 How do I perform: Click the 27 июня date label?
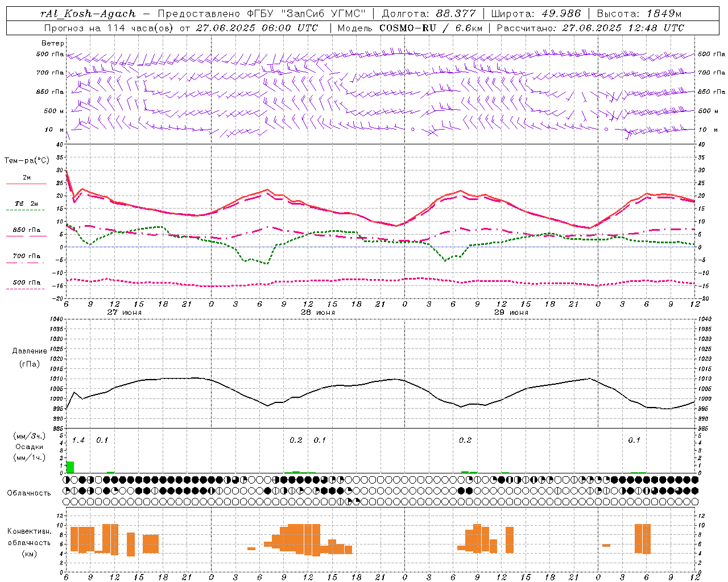click(125, 313)
